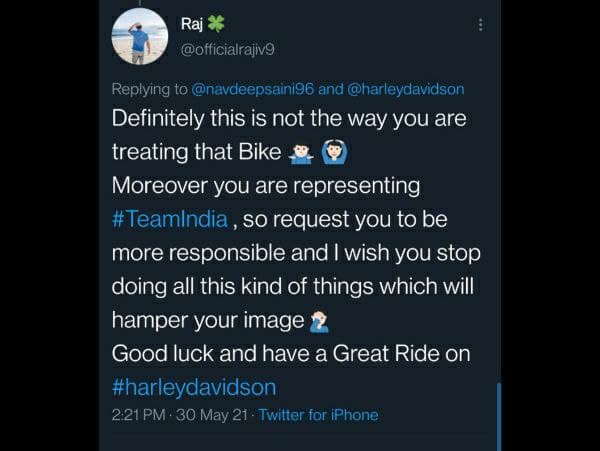Open the three-dot more options menu

click(482, 25)
